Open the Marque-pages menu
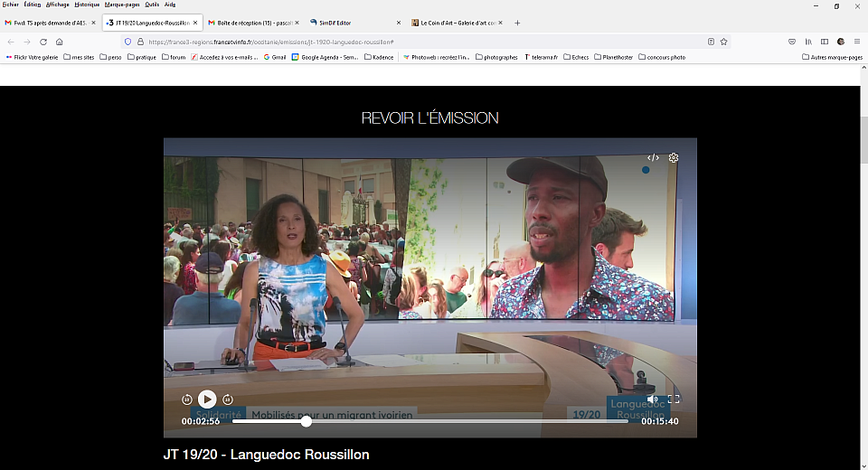868x470 pixels. coord(122,5)
